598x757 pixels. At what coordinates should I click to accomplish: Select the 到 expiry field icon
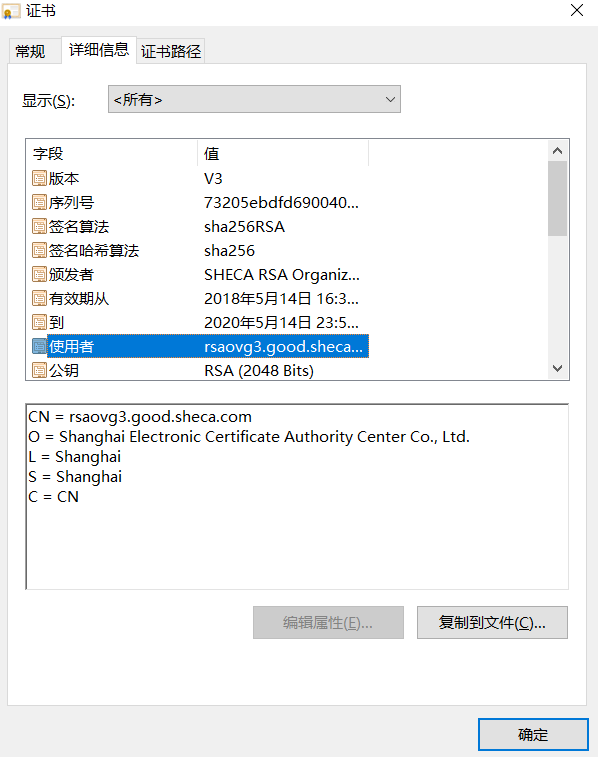(39, 322)
